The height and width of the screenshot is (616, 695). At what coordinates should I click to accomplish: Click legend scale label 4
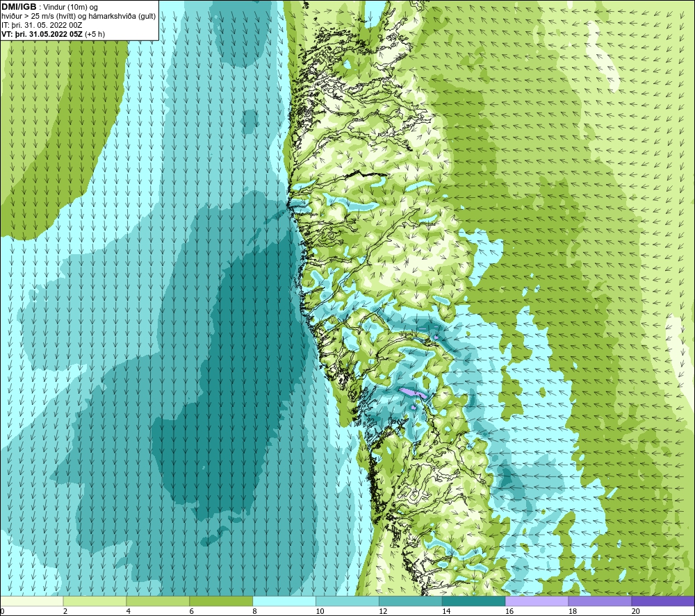point(128,611)
